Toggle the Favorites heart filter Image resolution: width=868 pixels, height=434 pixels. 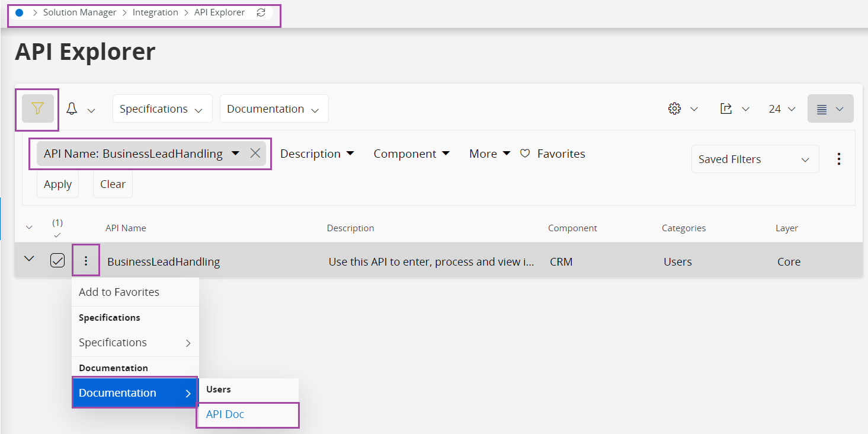525,153
